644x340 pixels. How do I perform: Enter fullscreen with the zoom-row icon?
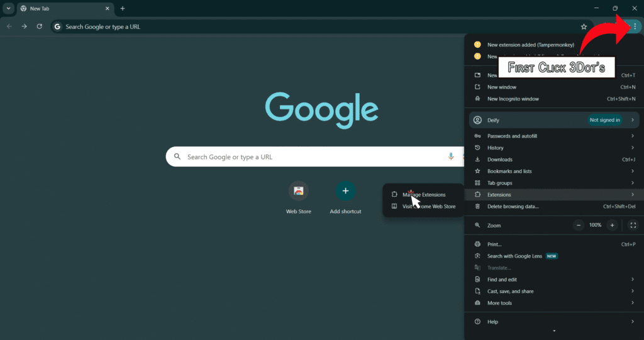pos(633,225)
